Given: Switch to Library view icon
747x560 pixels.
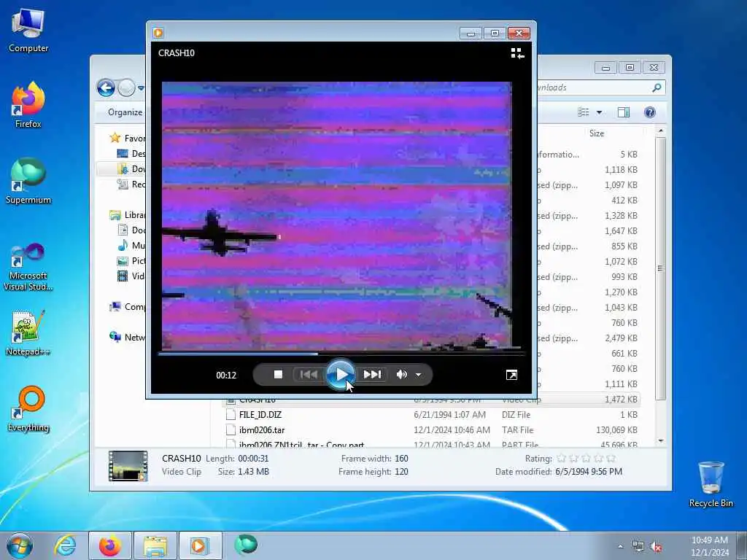Looking at the screenshot, I should (x=517, y=53).
